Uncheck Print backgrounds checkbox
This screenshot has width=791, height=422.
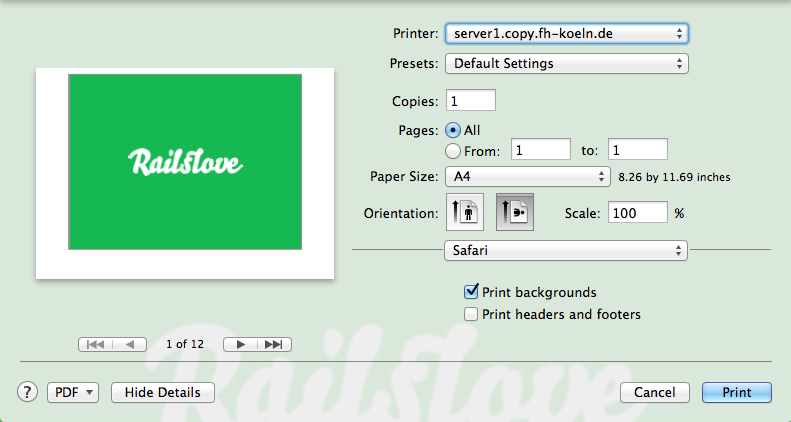[471, 291]
